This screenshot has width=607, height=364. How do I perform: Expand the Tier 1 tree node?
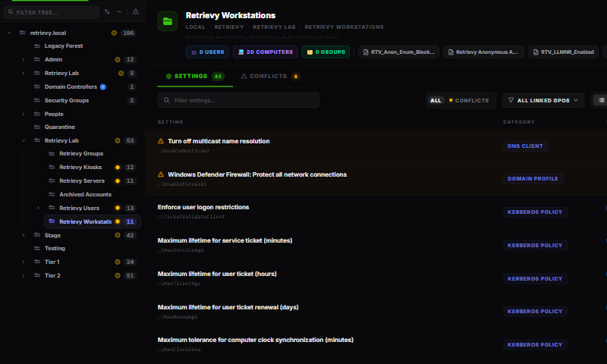24,262
